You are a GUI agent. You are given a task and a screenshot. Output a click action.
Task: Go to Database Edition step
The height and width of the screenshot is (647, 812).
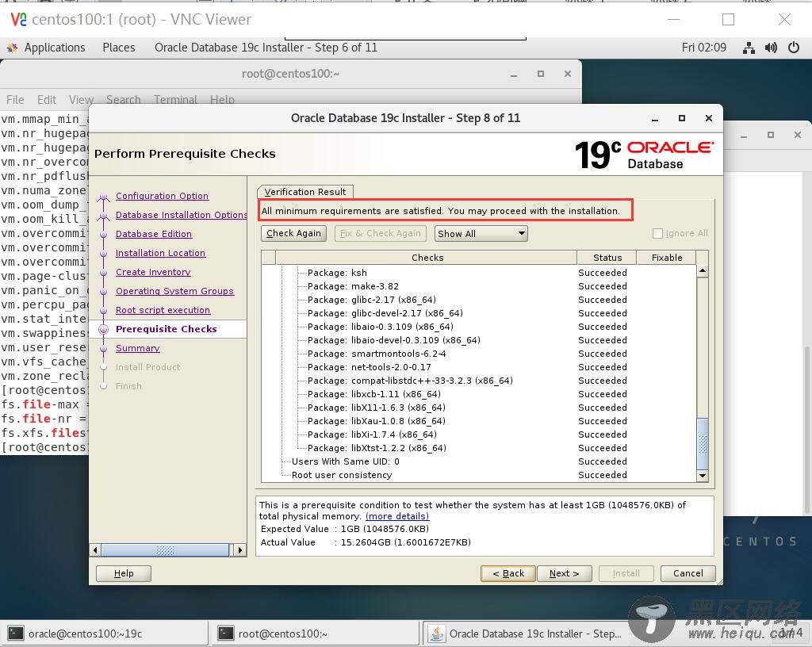(x=154, y=234)
